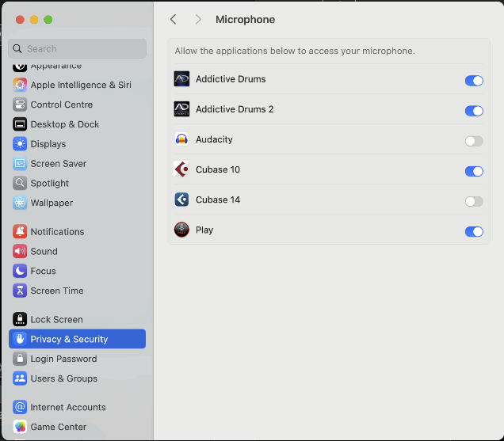Image resolution: width=504 pixels, height=441 pixels.
Task: Open Sound settings via speaker icon
Action: pyautogui.click(x=20, y=251)
